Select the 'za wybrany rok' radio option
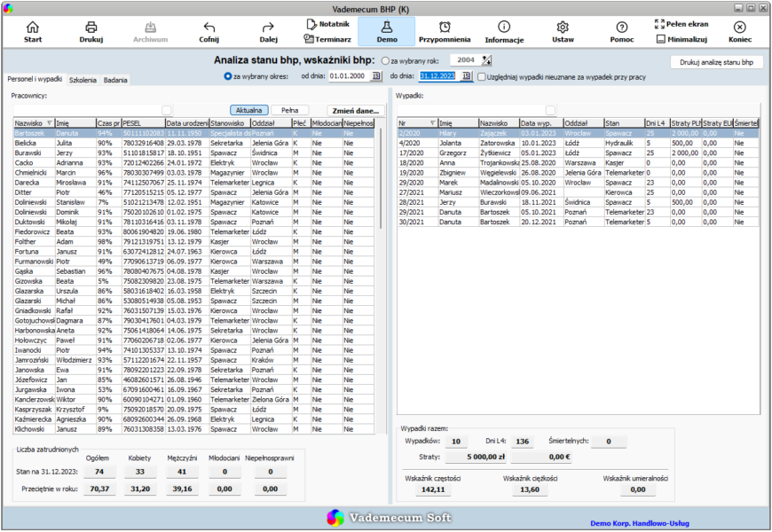The height and width of the screenshot is (532, 772). pos(385,61)
